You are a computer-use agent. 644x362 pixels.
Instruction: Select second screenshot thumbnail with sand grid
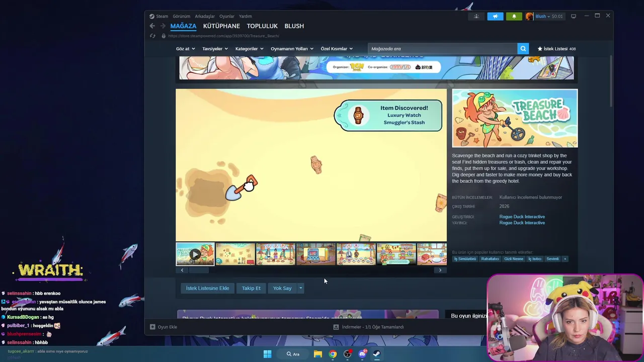[235, 254]
